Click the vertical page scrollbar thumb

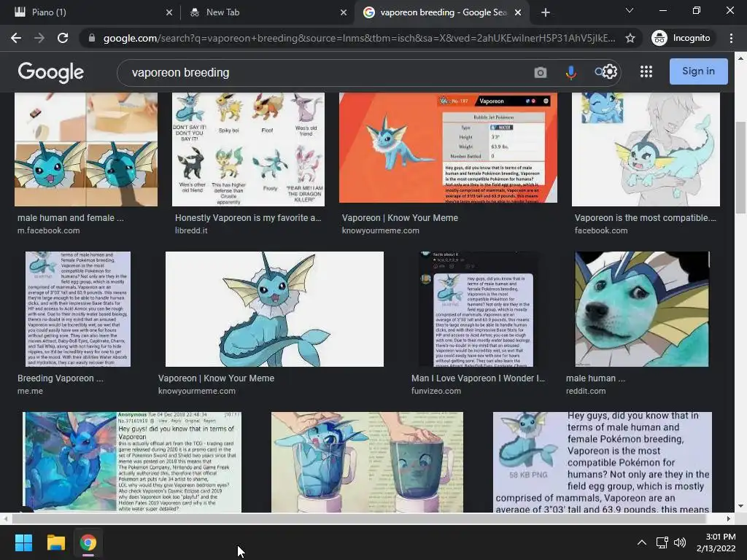pyautogui.click(x=740, y=168)
